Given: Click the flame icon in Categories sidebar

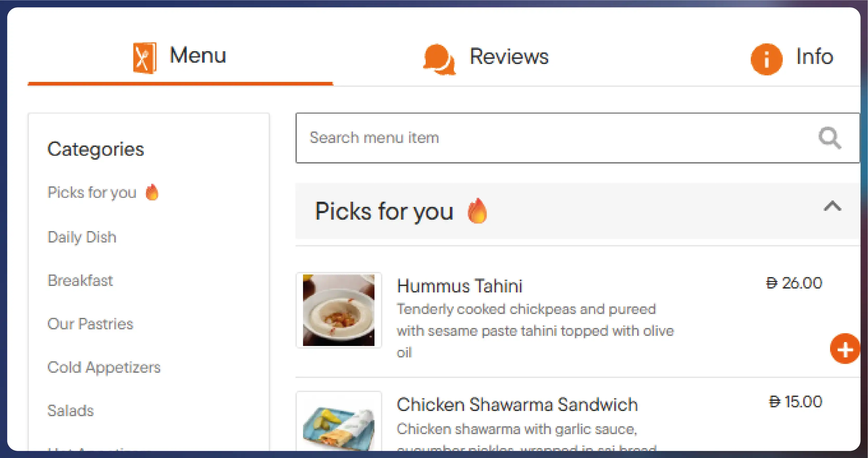Looking at the screenshot, I should pyautogui.click(x=152, y=192).
